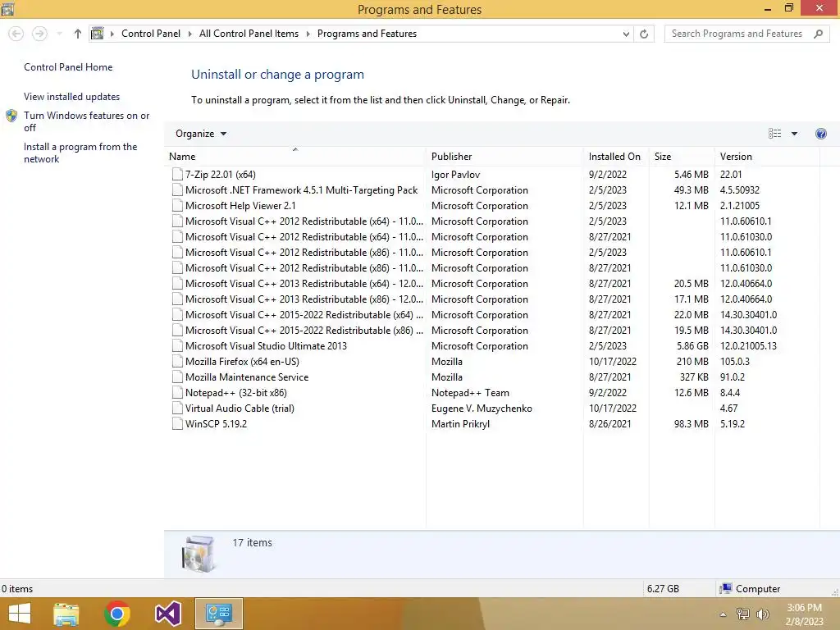Click Computer in the status bar
Image resolution: width=840 pixels, height=630 pixels.
750,588
